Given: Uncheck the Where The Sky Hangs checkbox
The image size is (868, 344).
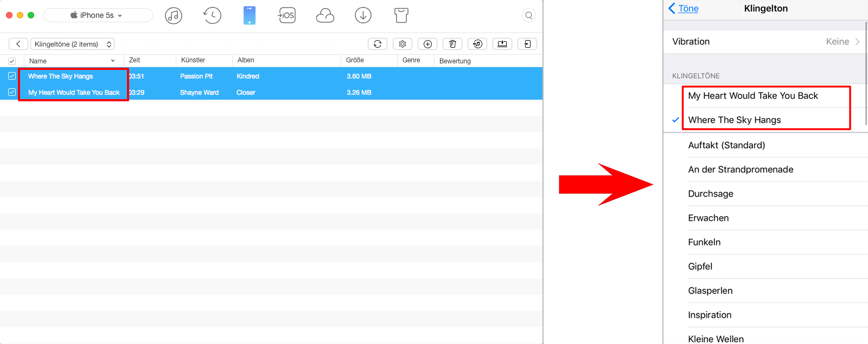Looking at the screenshot, I should pyautogui.click(x=12, y=76).
